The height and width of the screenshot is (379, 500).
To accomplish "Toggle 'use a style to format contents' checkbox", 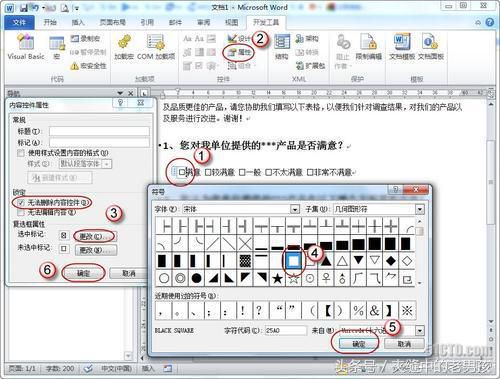I will (21, 153).
